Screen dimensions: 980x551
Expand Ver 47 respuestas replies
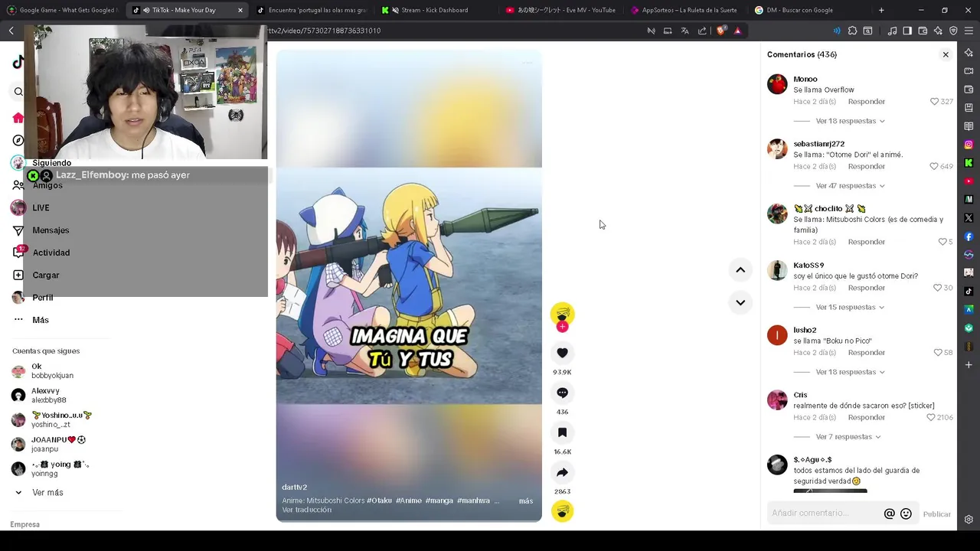[x=850, y=186]
